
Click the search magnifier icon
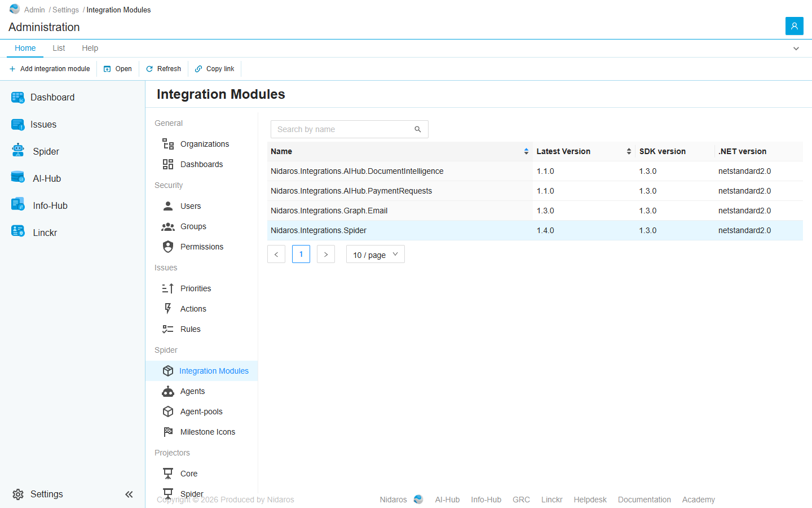418,129
